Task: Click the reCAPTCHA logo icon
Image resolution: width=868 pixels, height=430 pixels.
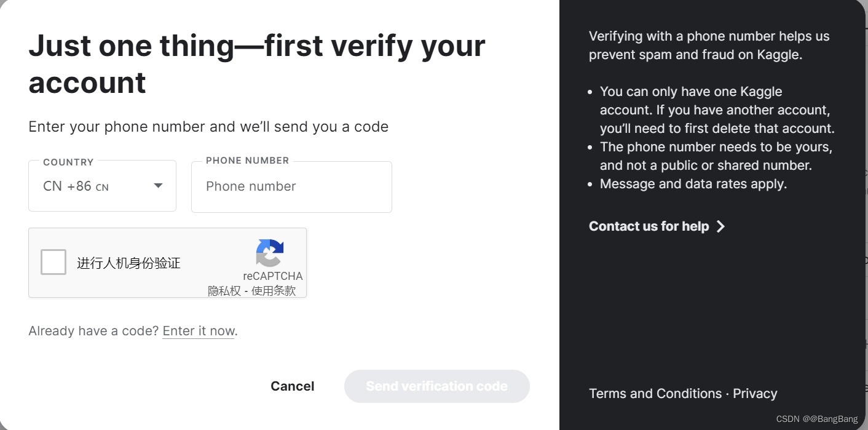Action: click(x=270, y=253)
